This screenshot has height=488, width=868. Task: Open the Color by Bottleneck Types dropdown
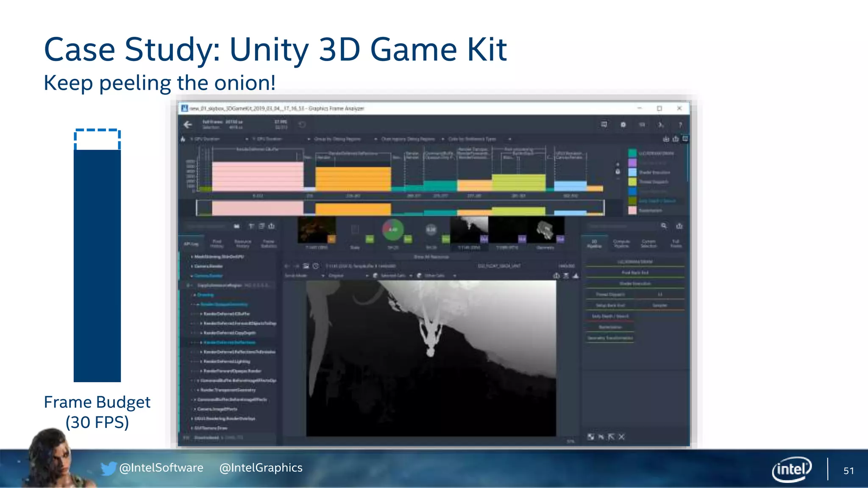click(479, 139)
